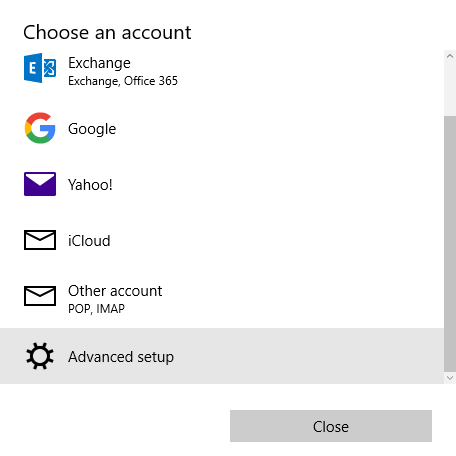Select the Yahoo! account option

[90, 185]
